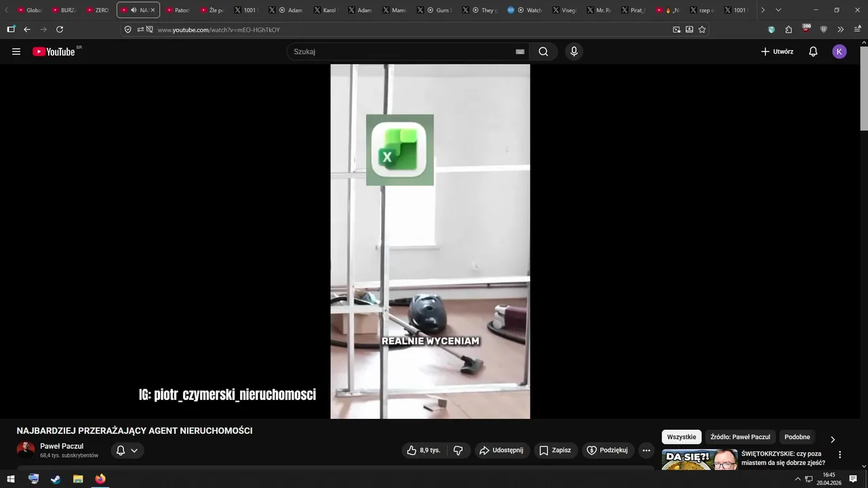This screenshot has width=868, height=488.
Task: Switch to the Globa tab
Action: (30, 10)
